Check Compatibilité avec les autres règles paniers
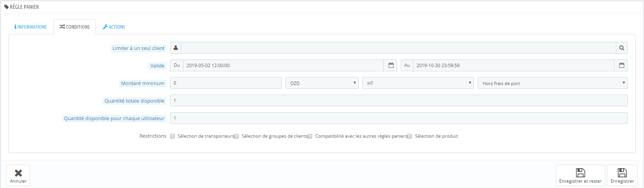Viewport: 644px width, 188px height. (x=310, y=136)
